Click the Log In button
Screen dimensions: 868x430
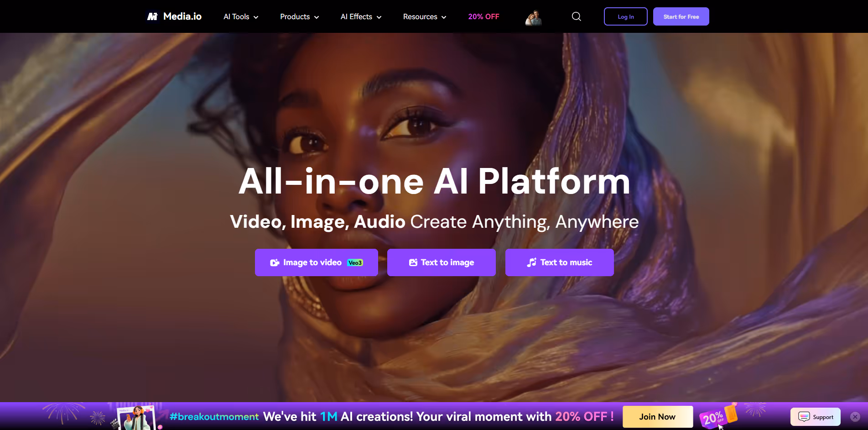pyautogui.click(x=625, y=16)
